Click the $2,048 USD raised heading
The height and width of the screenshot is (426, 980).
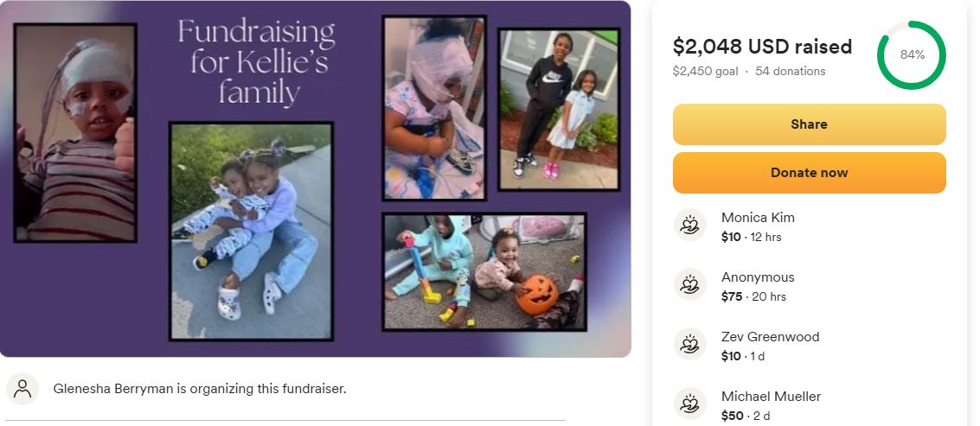pyautogui.click(x=762, y=46)
